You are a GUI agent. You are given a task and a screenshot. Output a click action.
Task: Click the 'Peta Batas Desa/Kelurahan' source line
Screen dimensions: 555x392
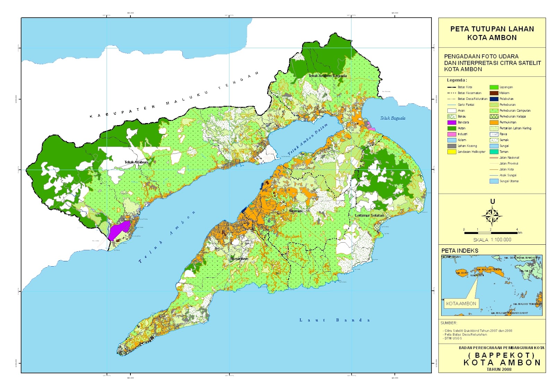coord(466,334)
